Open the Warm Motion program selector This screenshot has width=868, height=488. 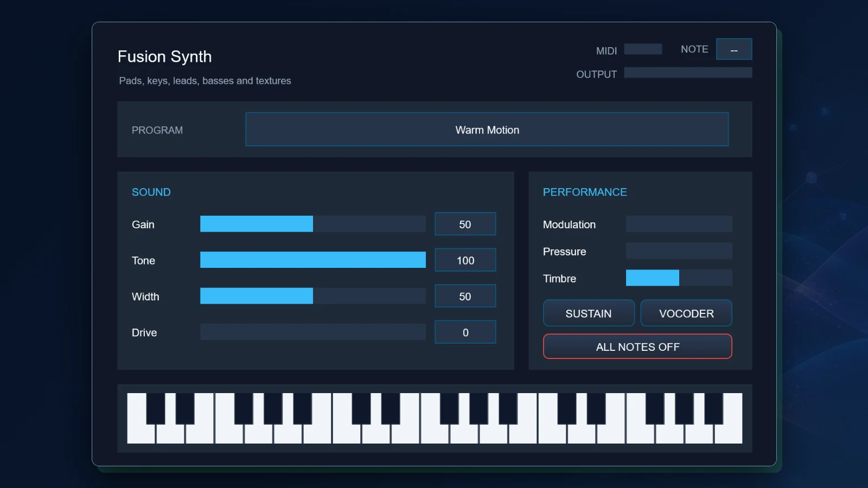[x=487, y=130]
